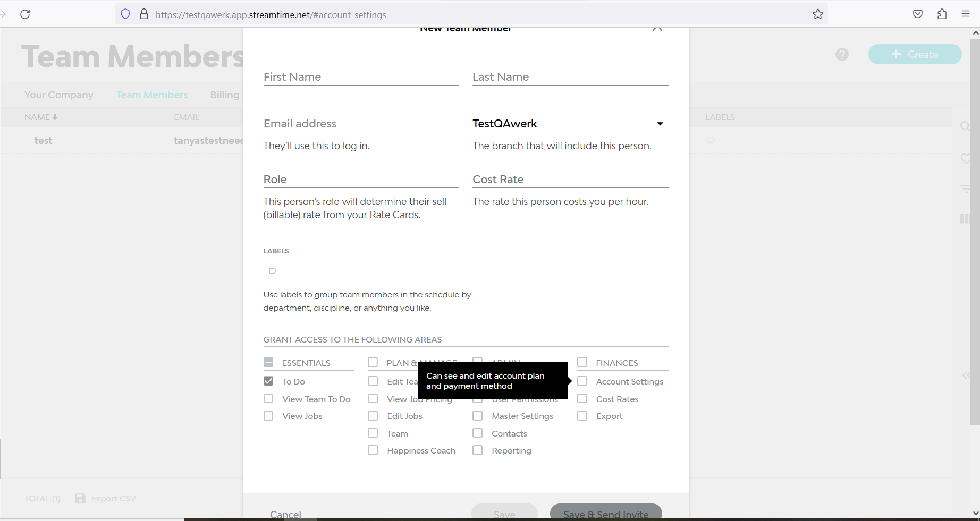
Task: Sort by NAME column arrow
Action: pyautogui.click(x=55, y=117)
